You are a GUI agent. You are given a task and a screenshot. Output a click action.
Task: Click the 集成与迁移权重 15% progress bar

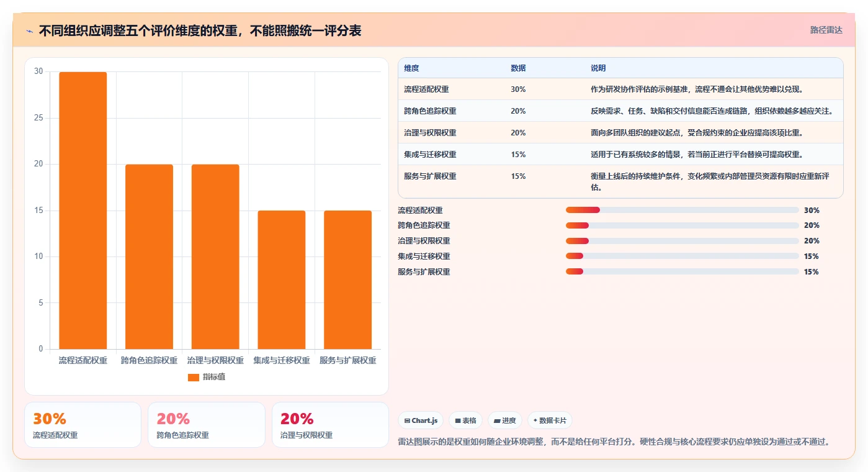point(682,256)
